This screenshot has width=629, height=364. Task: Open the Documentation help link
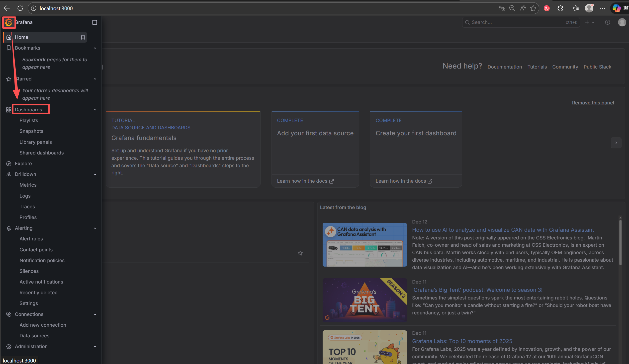pyautogui.click(x=504, y=67)
